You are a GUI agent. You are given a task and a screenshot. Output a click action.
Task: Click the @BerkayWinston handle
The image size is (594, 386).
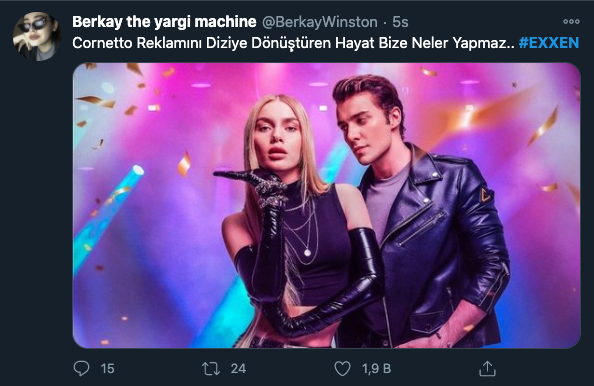click(x=320, y=22)
